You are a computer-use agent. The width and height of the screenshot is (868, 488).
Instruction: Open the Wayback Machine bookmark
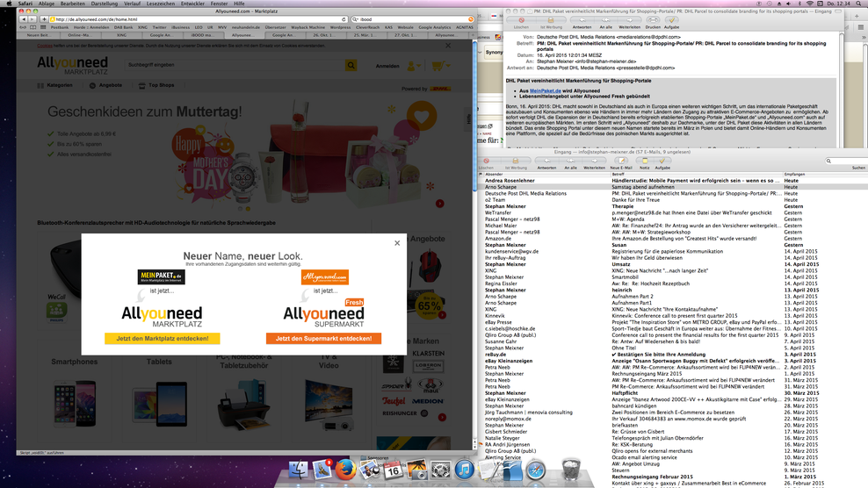307,27
